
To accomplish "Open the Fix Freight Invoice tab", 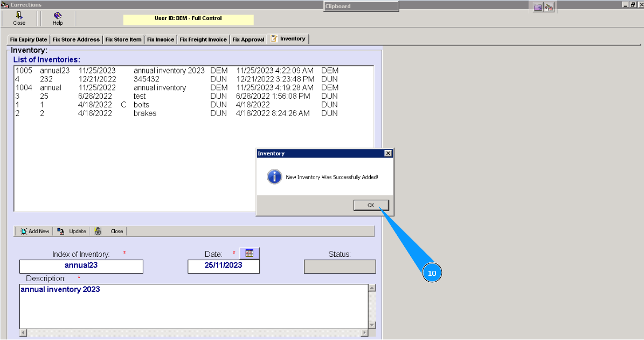I will click(x=203, y=39).
